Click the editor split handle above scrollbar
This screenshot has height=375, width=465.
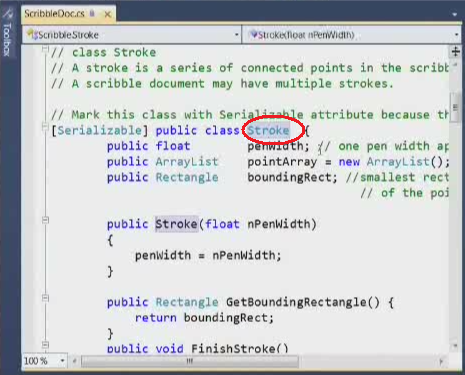click(455, 52)
